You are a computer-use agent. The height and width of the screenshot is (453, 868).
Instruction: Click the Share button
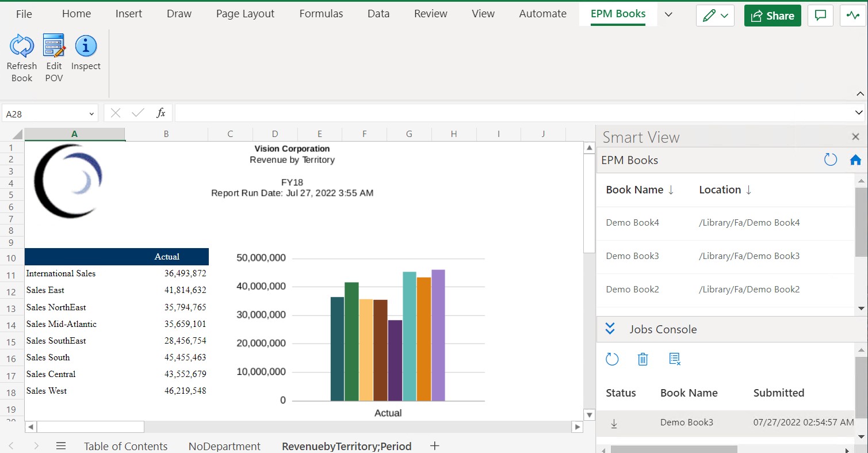point(773,16)
